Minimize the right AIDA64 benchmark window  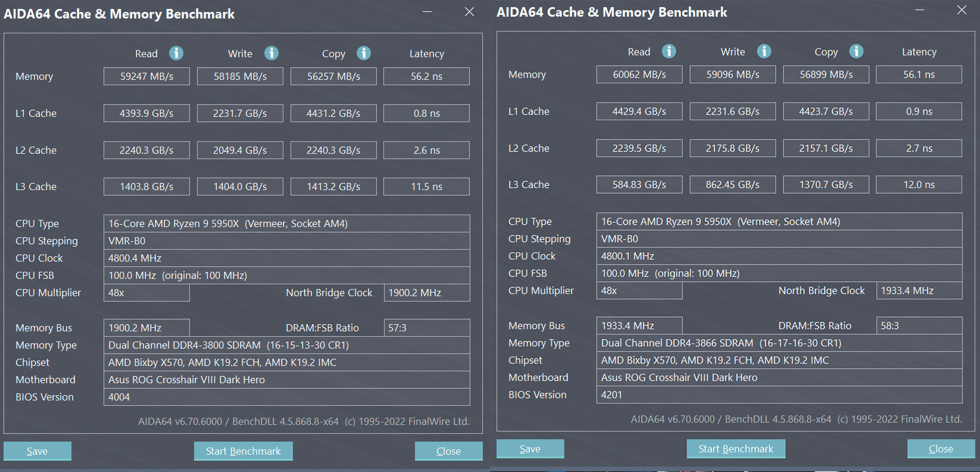point(920,10)
